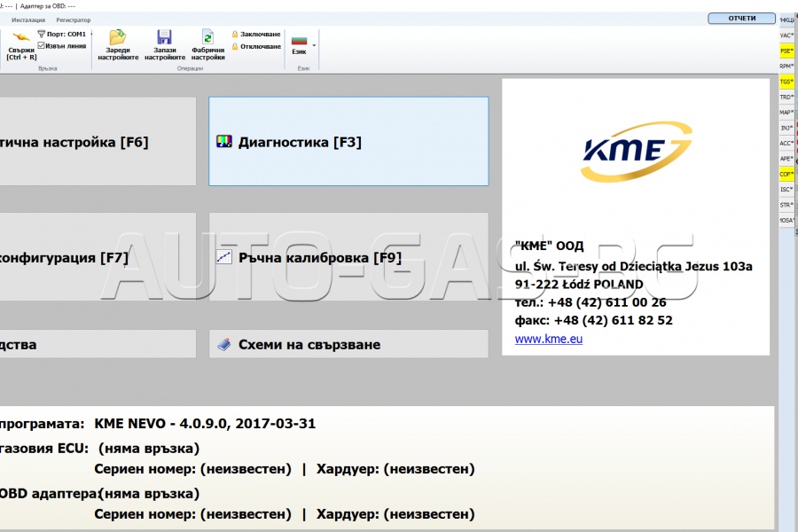Select the yellow PSE* sidebar tab

[x=786, y=51]
